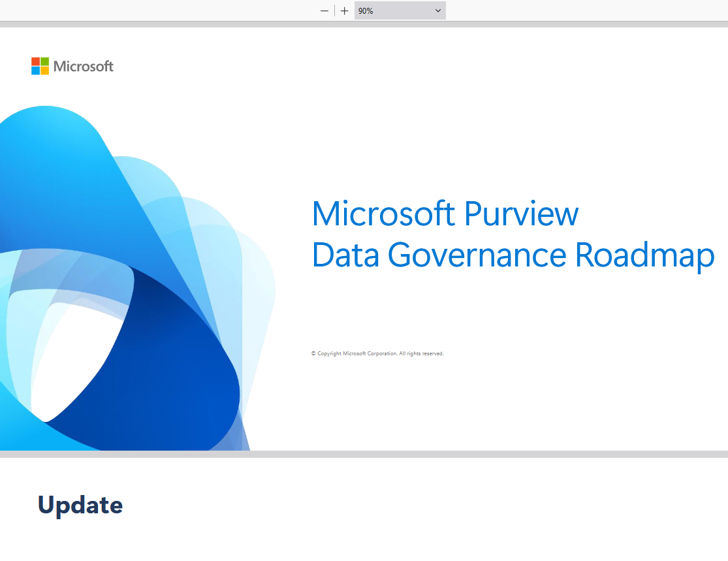
Task: Click the zoom out minus button
Action: coord(324,11)
